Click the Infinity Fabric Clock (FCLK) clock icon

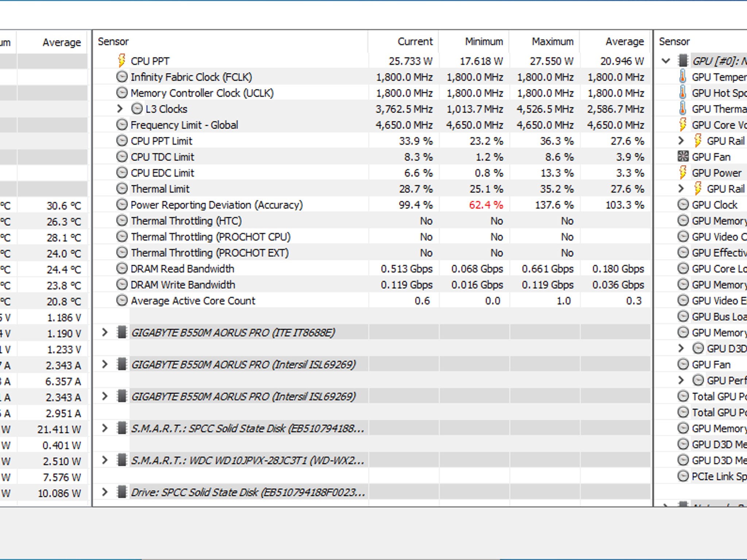point(122,77)
